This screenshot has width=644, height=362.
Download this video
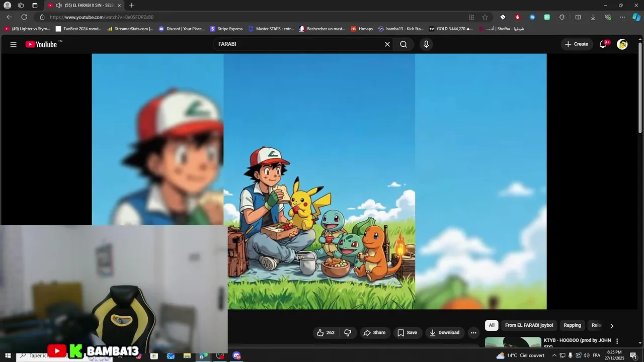tap(444, 332)
